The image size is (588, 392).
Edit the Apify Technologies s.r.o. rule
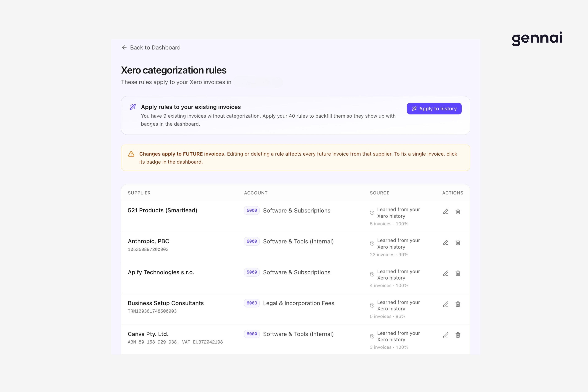[x=446, y=273]
